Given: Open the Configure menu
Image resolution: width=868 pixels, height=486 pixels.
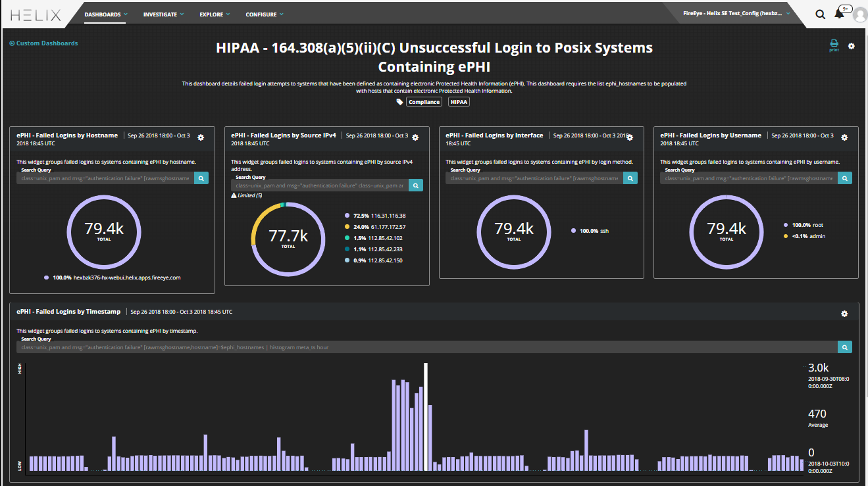Looking at the screenshot, I should 265,14.
